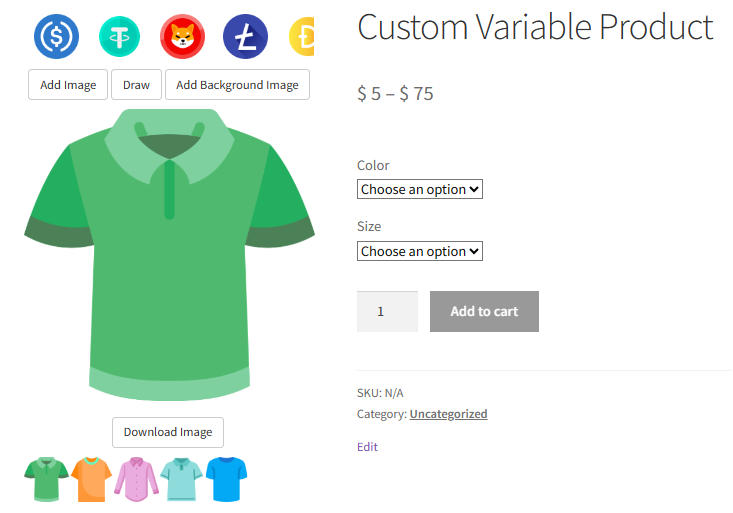733x513 pixels.
Task: Pick the pink long-sleeve shirt thumbnail
Action: pos(137,479)
